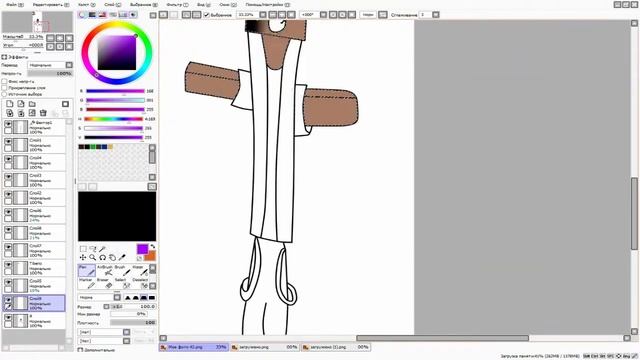Toggle the Источник выбора option

[4, 94]
